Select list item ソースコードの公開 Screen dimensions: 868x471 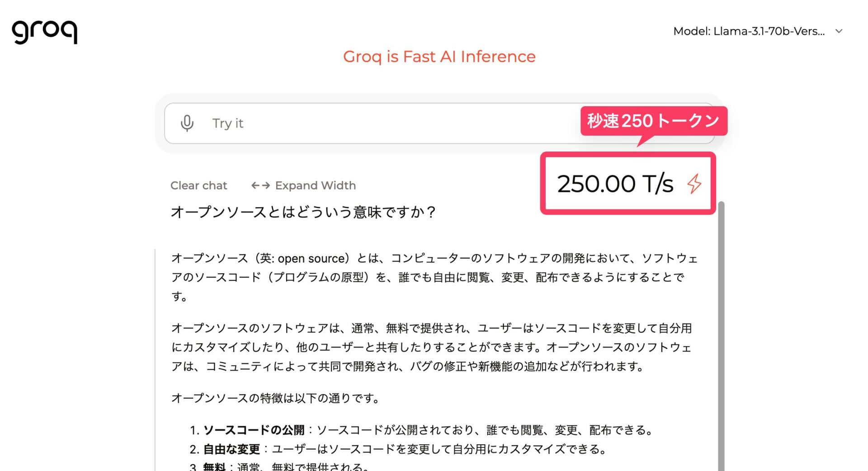[x=254, y=430]
